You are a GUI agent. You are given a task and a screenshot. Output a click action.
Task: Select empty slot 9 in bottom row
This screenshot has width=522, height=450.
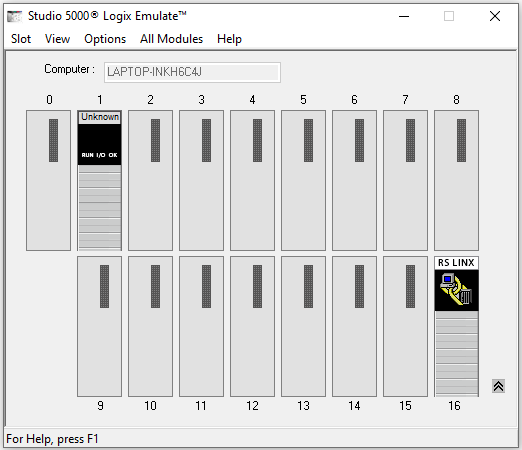pyautogui.click(x=99, y=326)
